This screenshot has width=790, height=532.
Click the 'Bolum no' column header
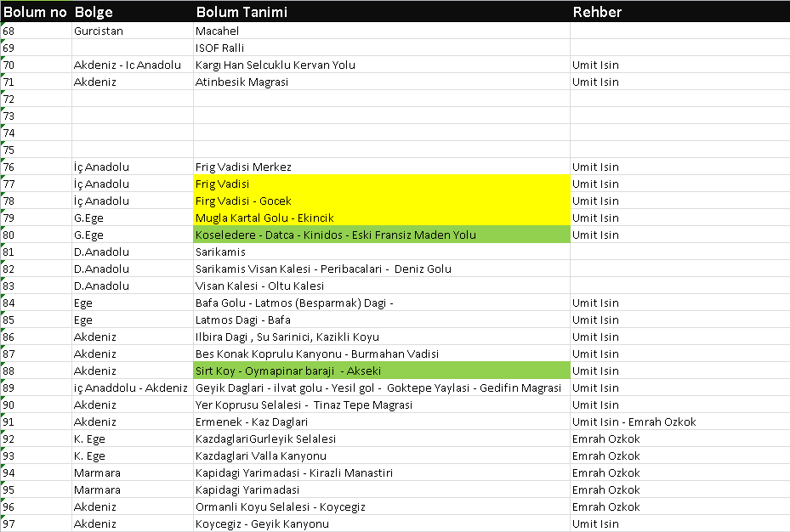click(x=34, y=12)
